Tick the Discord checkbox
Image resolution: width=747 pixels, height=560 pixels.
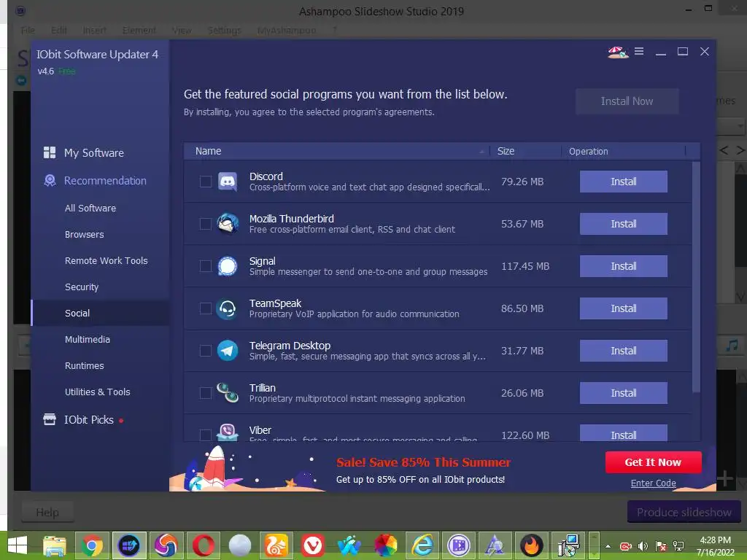coord(205,182)
